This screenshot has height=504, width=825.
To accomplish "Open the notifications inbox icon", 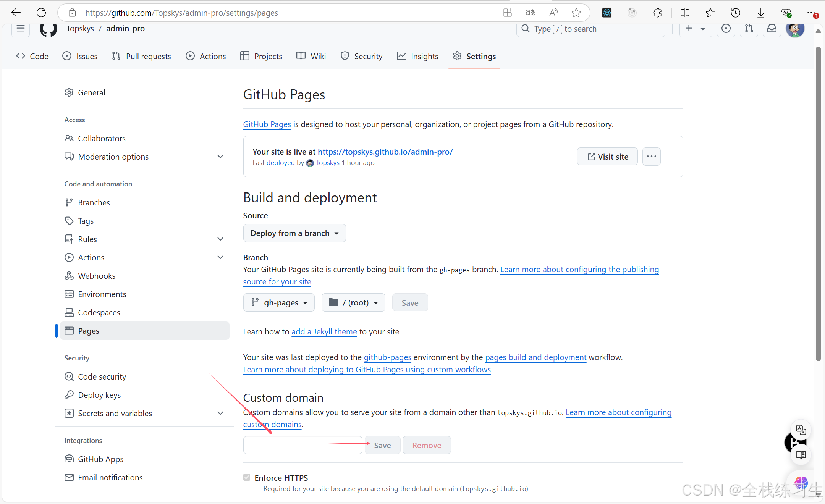I will pyautogui.click(x=772, y=29).
